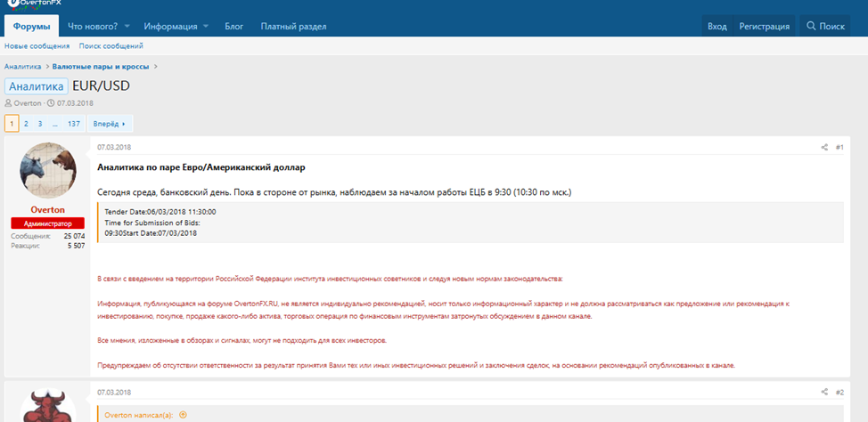The image size is (868, 422).
Task: Click the share icon on post #2
Action: [x=824, y=392]
